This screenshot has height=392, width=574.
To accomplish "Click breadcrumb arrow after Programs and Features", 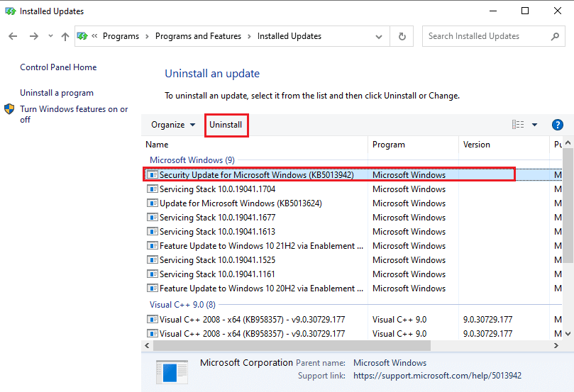I will (249, 36).
